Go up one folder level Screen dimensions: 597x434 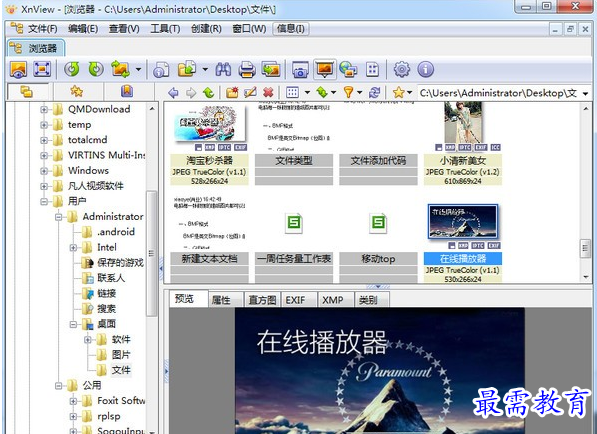(208, 93)
